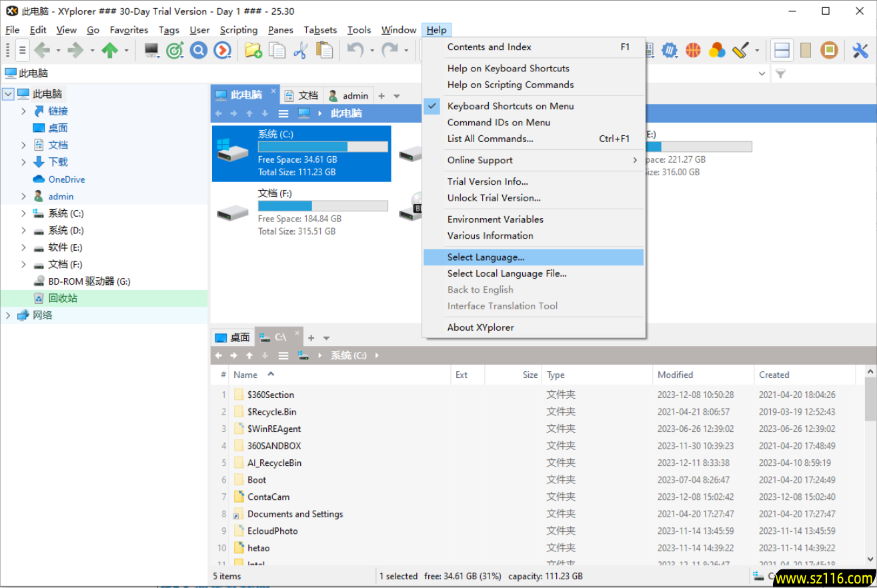This screenshot has height=588, width=877.
Task: Click the New Folder toolbar icon
Action: pyautogui.click(x=253, y=50)
